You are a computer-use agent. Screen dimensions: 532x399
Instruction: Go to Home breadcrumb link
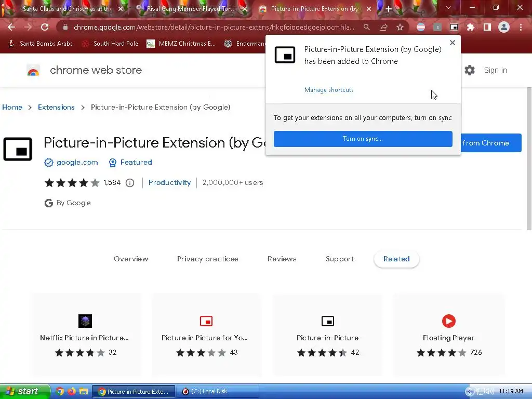click(x=12, y=107)
